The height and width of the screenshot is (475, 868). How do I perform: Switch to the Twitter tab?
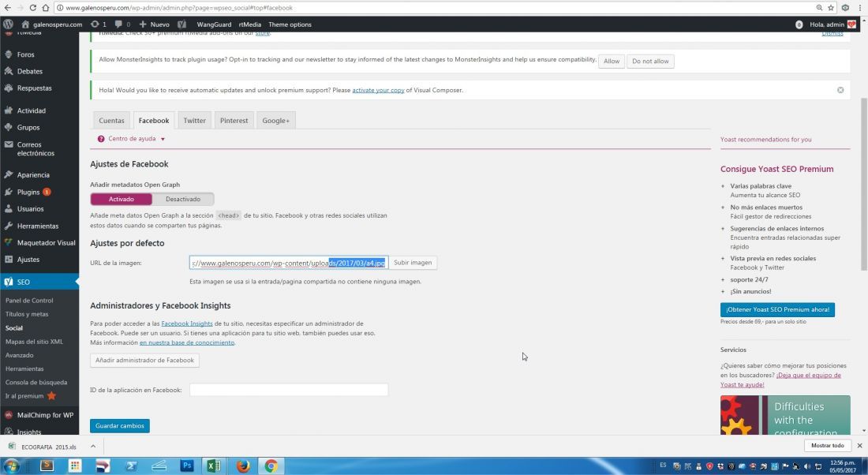[x=194, y=120]
